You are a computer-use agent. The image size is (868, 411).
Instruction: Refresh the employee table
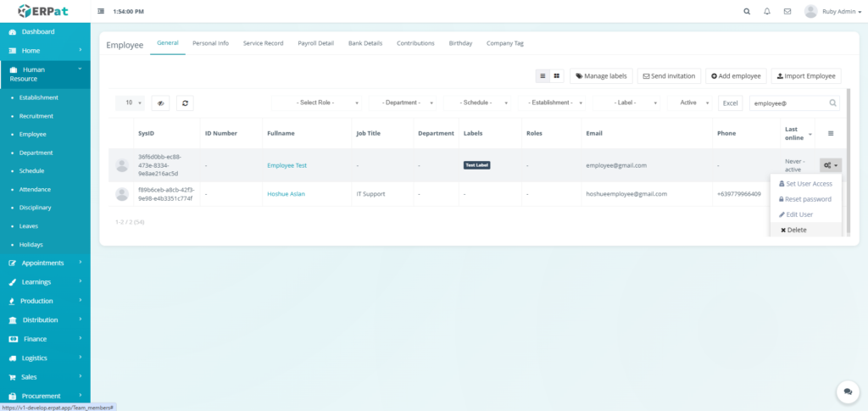point(183,103)
